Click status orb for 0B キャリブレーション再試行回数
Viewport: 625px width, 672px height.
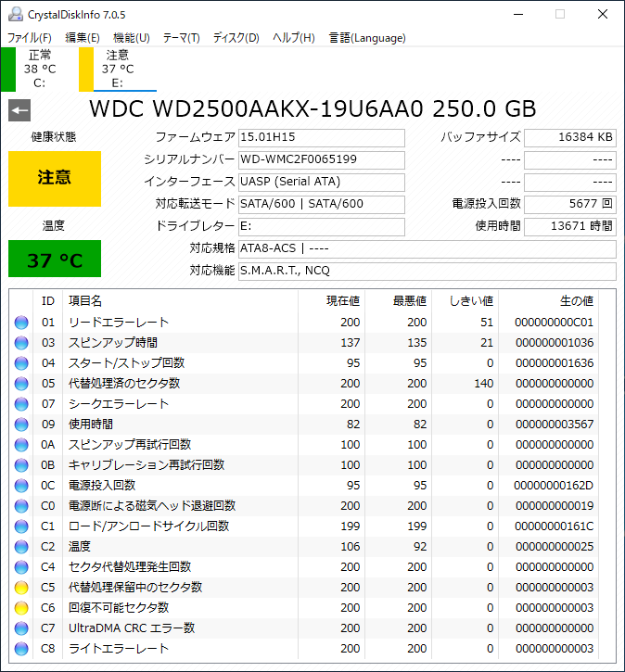21,465
